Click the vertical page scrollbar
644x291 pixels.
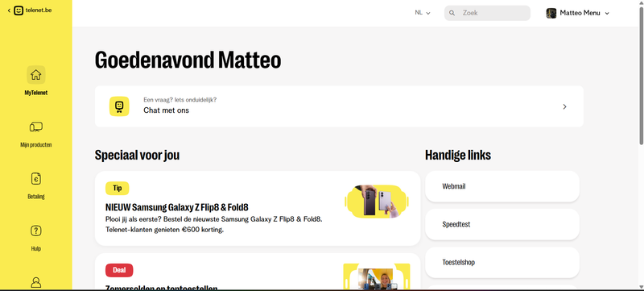pyautogui.click(x=641, y=77)
